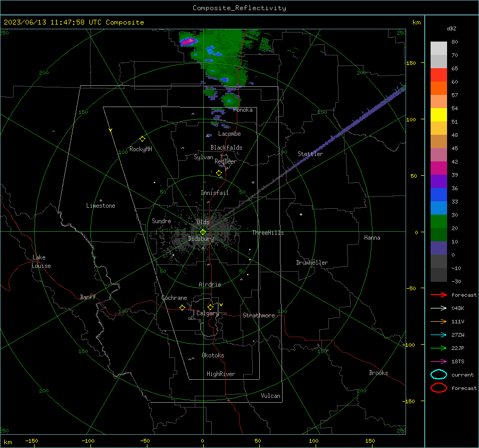Viewport: 479px width, 448px height.
Task: Pick the slate-blue swatch between 10 and 0 dBZ
Action: click(x=439, y=248)
